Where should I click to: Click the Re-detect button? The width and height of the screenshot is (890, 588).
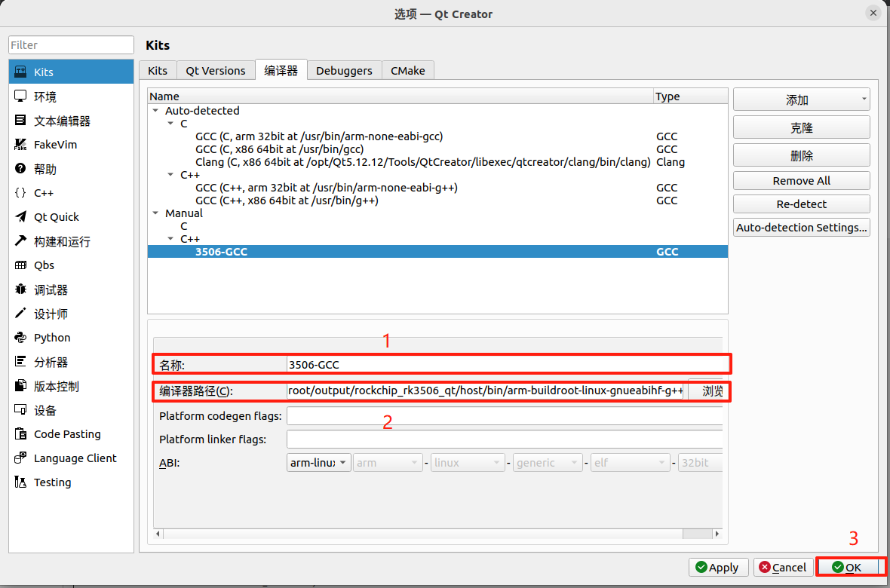tap(801, 204)
